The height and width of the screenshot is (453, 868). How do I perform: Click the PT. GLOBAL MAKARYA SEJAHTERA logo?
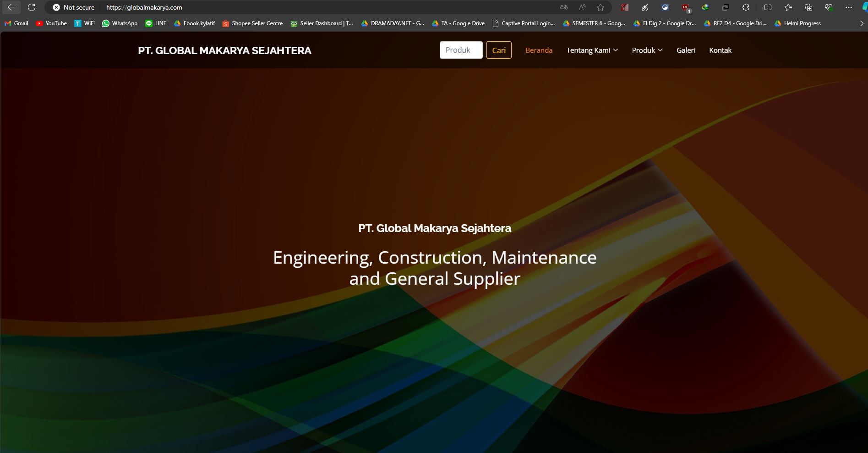tap(224, 50)
